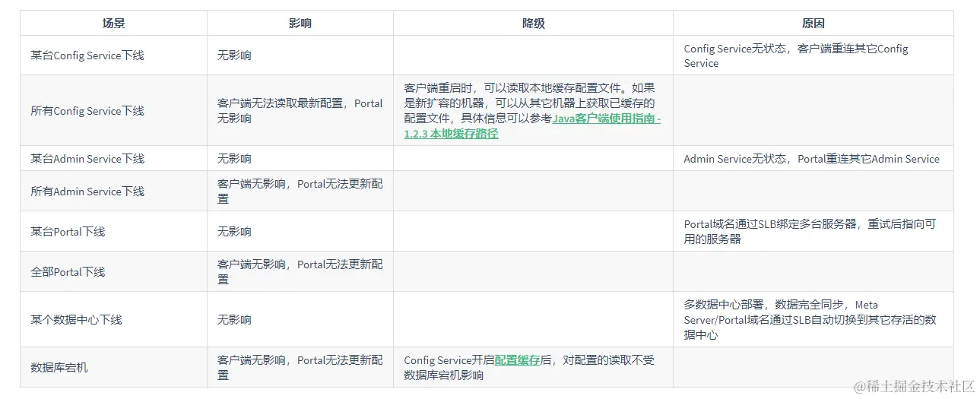Select the 全部Portal下线 cell
This screenshot has width=980, height=399.
click(x=113, y=272)
